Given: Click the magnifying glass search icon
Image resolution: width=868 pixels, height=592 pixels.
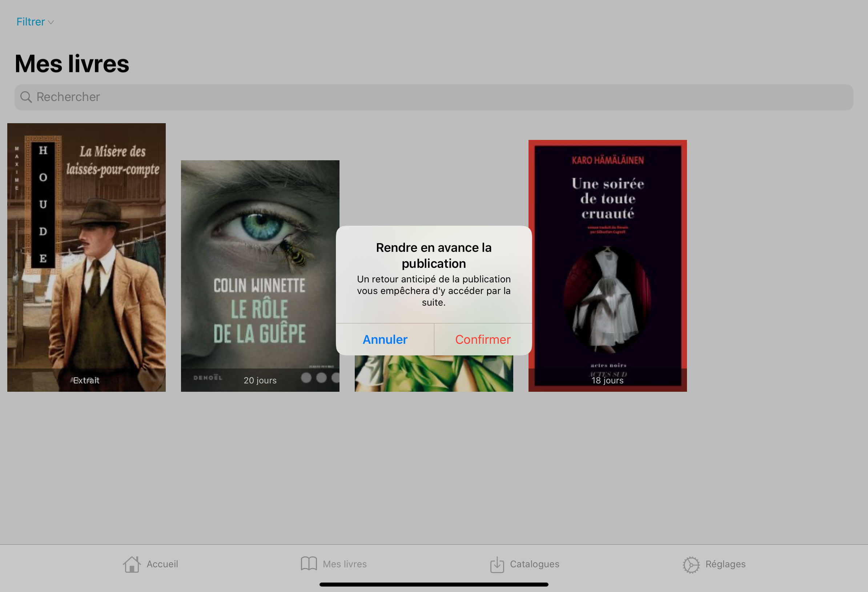Looking at the screenshot, I should [26, 97].
